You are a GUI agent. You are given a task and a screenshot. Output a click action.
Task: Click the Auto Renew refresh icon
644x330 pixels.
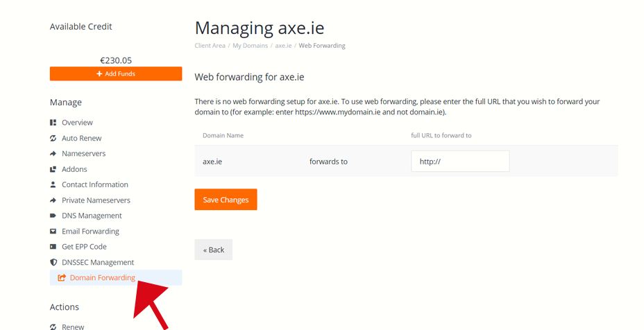(53, 138)
